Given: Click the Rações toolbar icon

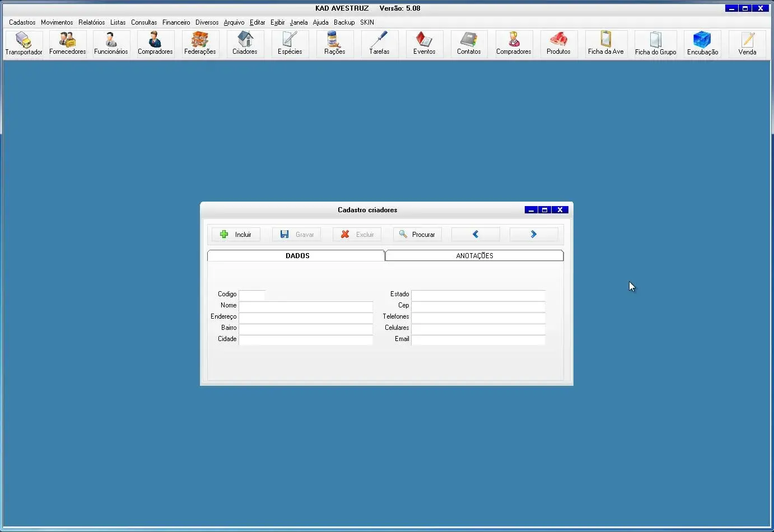Looking at the screenshot, I should pos(334,44).
